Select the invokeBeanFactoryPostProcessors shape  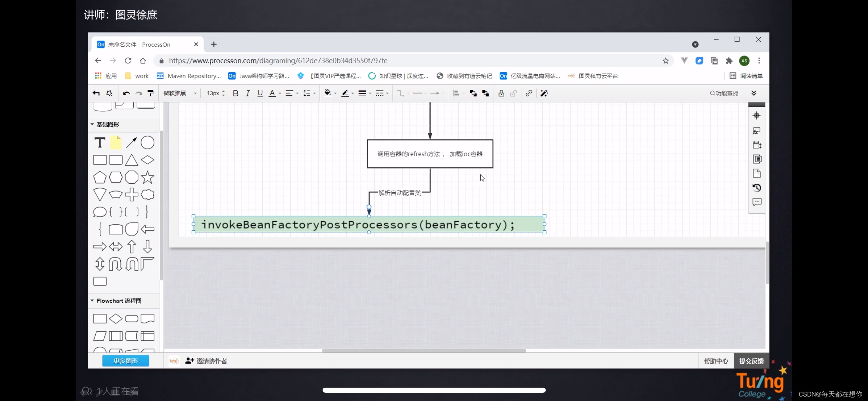(369, 224)
